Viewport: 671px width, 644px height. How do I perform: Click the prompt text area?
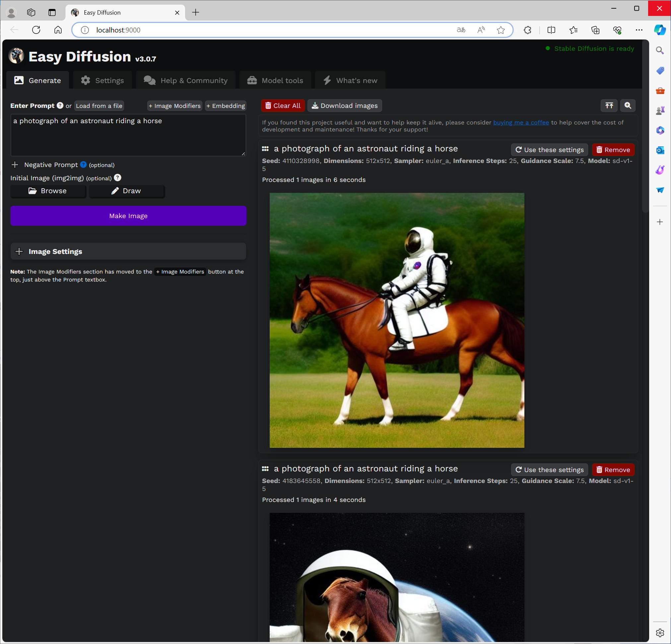tap(128, 135)
